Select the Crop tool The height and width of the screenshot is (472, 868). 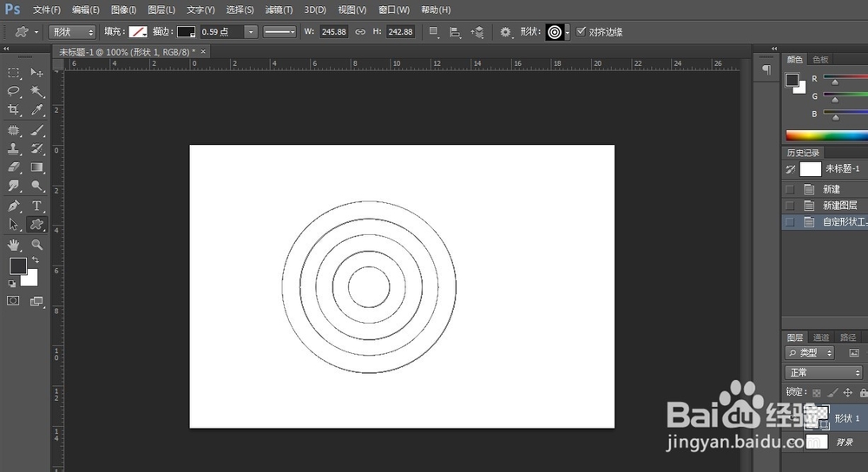click(x=14, y=110)
